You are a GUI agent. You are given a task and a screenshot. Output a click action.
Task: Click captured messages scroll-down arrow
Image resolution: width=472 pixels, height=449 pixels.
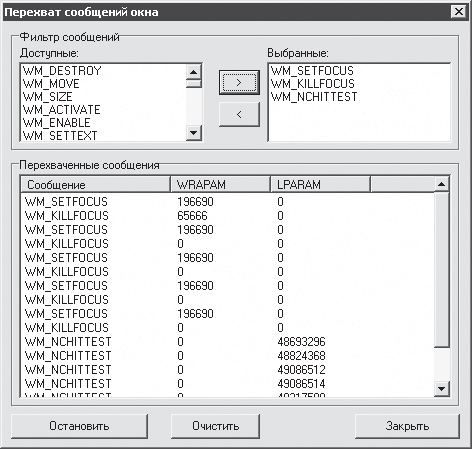(x=442, y=389)
